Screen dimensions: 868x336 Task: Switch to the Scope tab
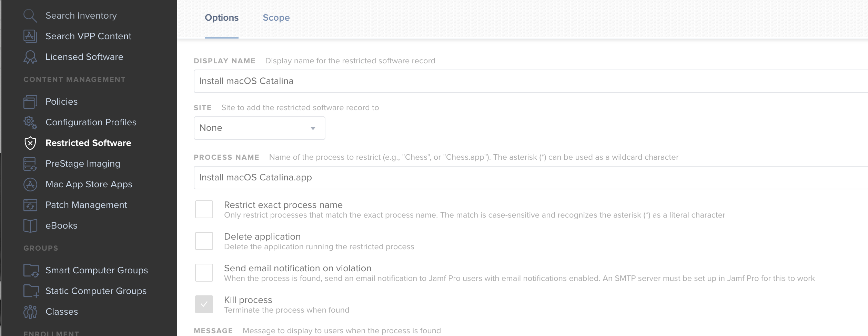[x=276, y=18]
